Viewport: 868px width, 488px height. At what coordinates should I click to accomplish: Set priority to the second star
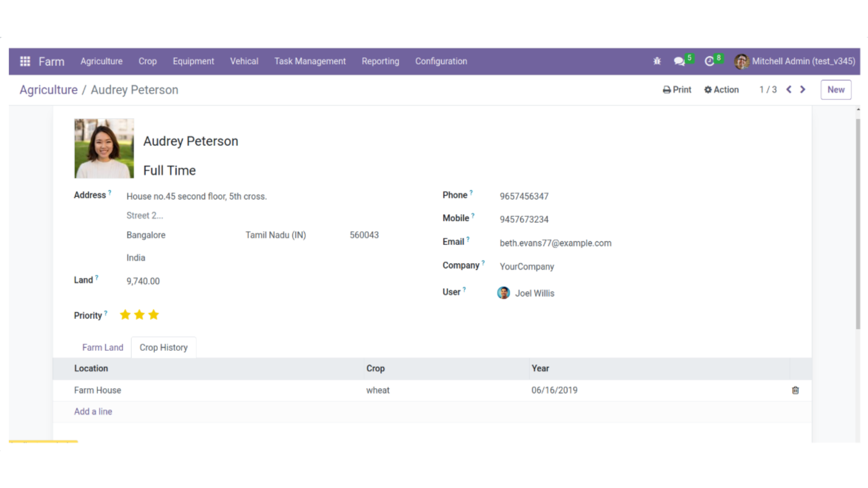coord(139,315)
